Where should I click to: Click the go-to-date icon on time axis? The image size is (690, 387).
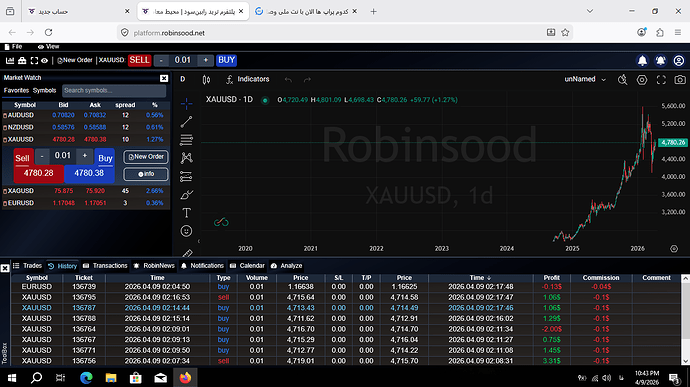tap(674, 249)
